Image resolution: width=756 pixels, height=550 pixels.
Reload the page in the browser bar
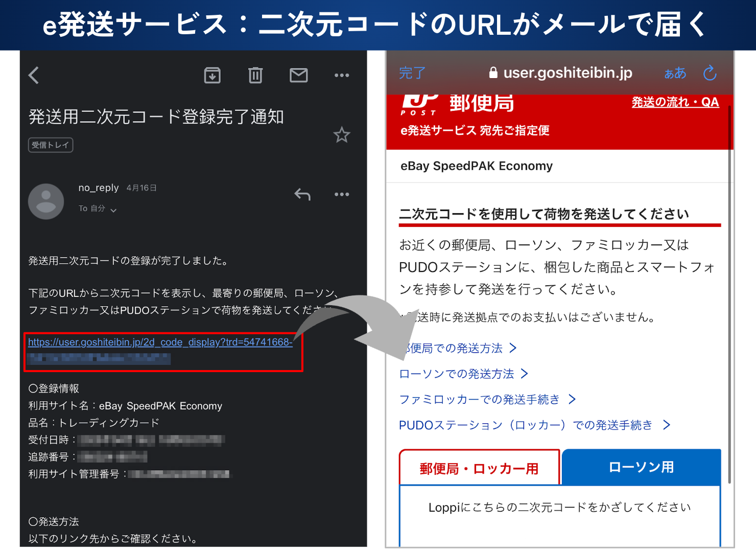(x=710, y=73)
